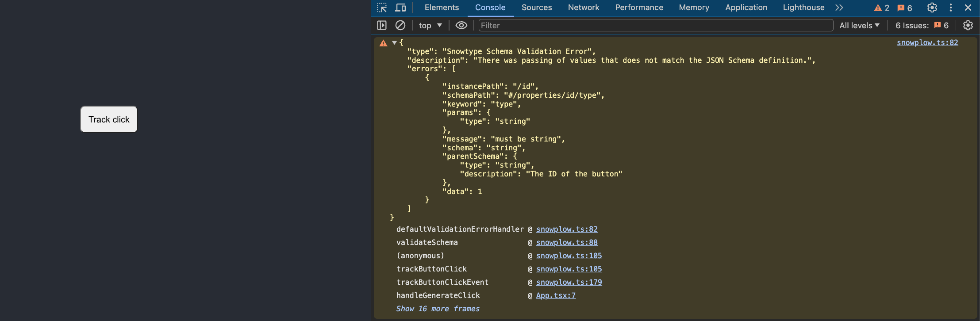Open snowplow.ts:105 link beside trackButtonClick
The width and height of the screenshot is (980, 321).
569,269
